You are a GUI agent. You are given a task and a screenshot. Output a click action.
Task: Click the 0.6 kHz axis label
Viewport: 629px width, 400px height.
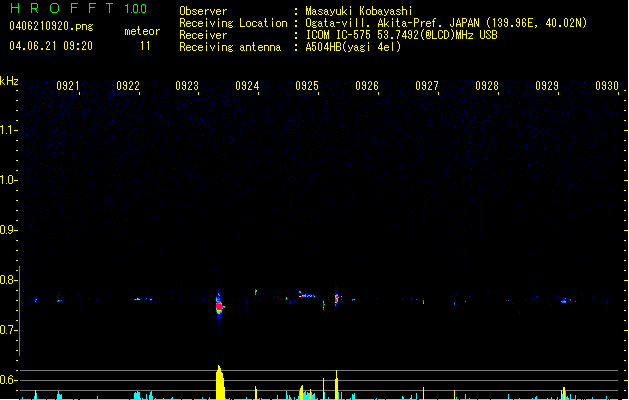click(7, 380)
